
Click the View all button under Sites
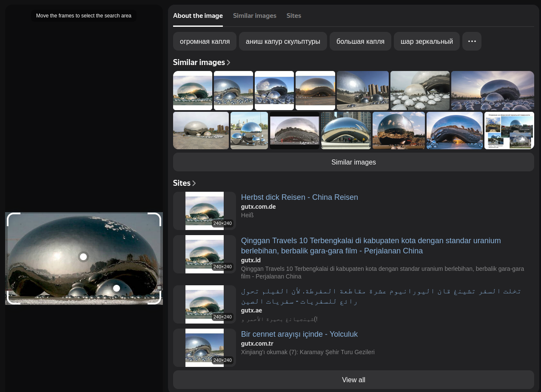(353, 380)
